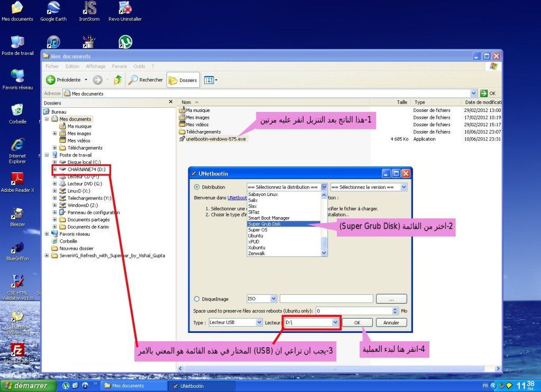Switch to UNetbootin taskbar button
This screenshot has width=541, height=392.
203,386
